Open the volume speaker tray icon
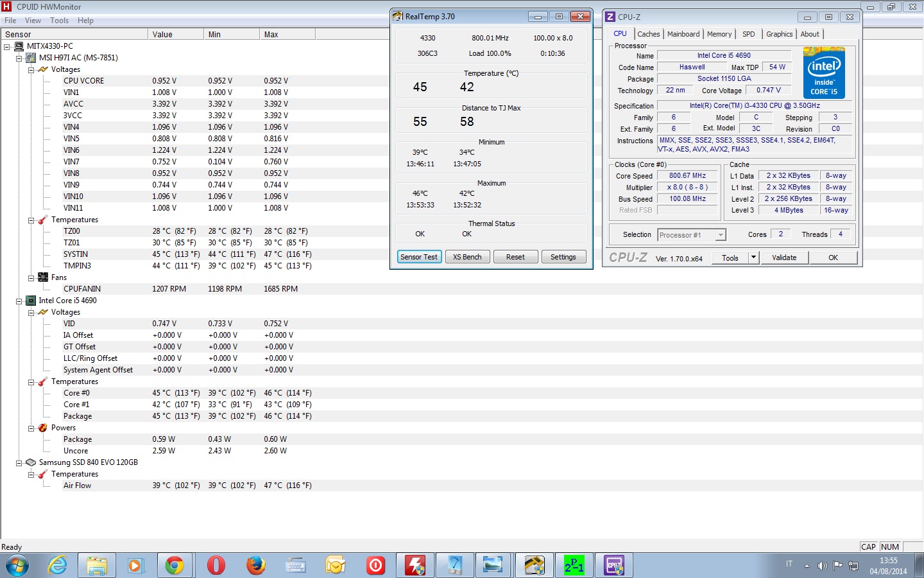The image size is (924, 578). [x=822, y=566]
